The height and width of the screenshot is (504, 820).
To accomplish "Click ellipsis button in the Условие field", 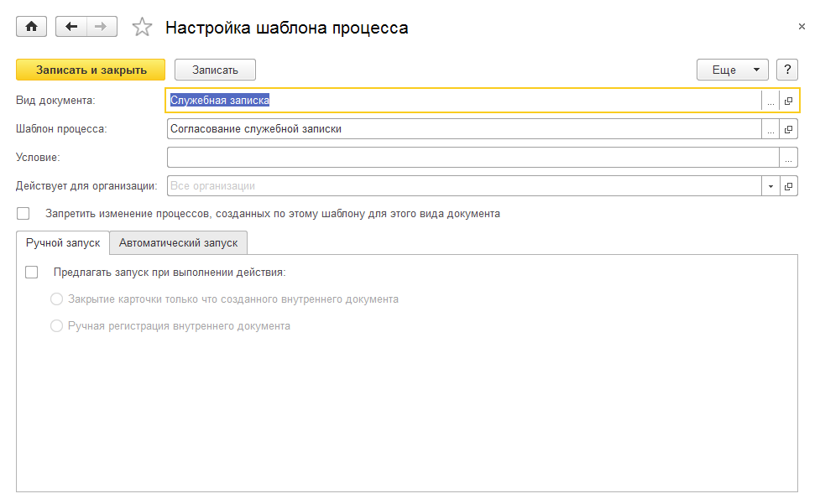I will (x=788, y=158).
